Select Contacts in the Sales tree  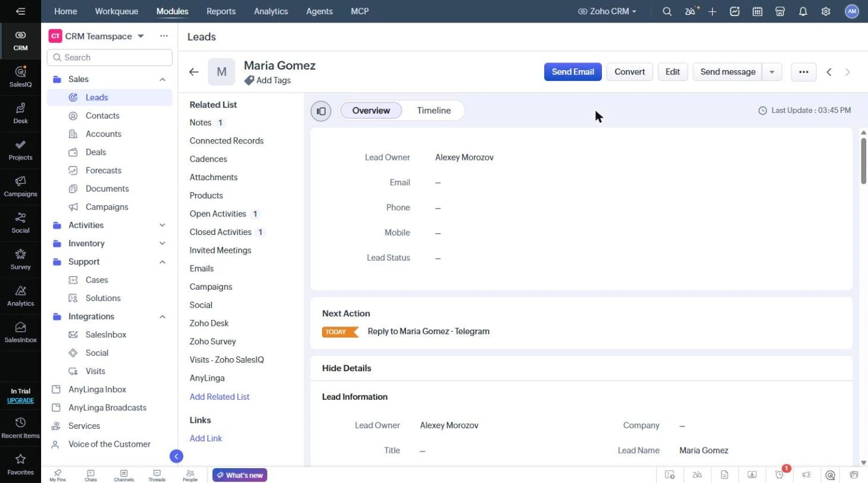pyautogui.click(x=102, y=116)
